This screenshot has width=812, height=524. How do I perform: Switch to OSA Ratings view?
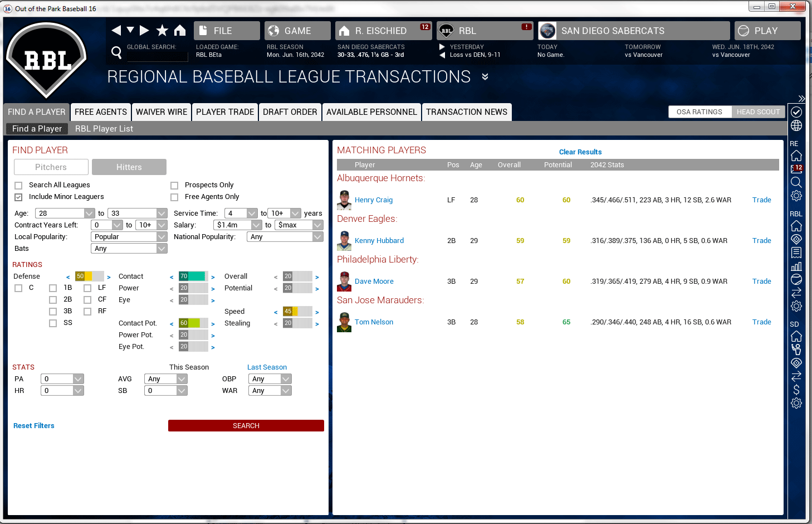coord(700,112)
